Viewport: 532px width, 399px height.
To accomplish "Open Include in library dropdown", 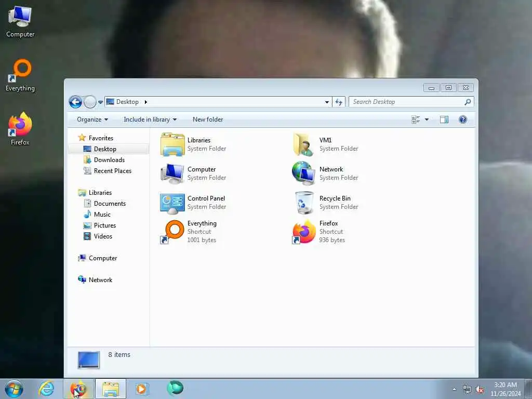I will pos(150,119).
